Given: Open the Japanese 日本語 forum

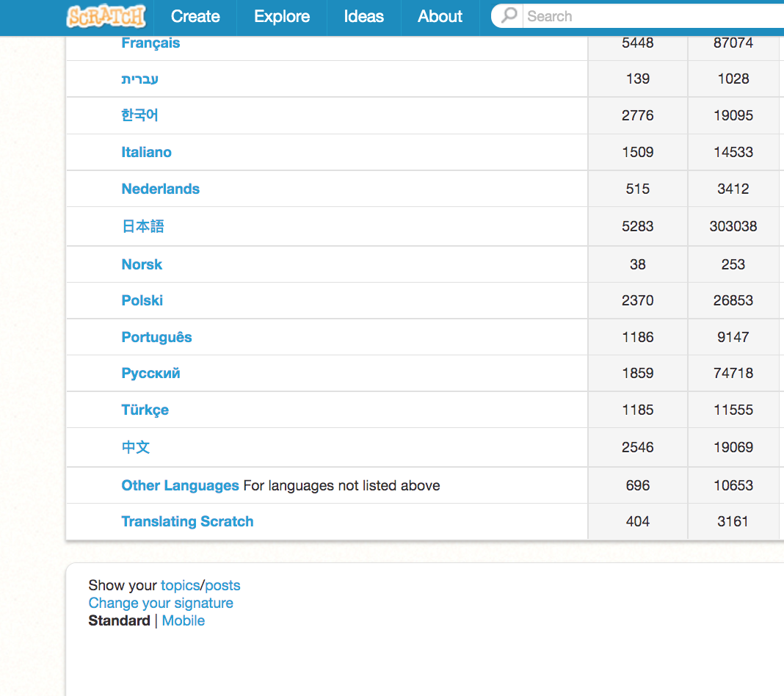Looking at the screenshot, I should coord(142,226).
